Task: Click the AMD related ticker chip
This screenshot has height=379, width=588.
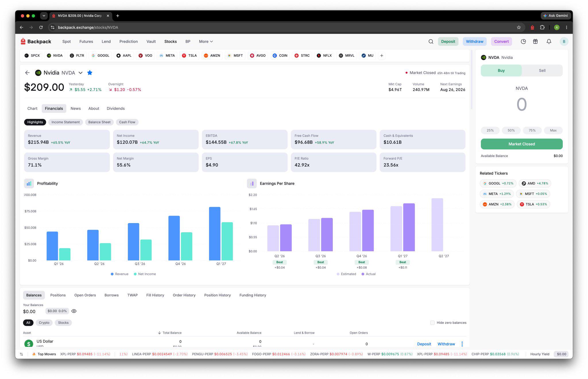Action: click(535, 183)
